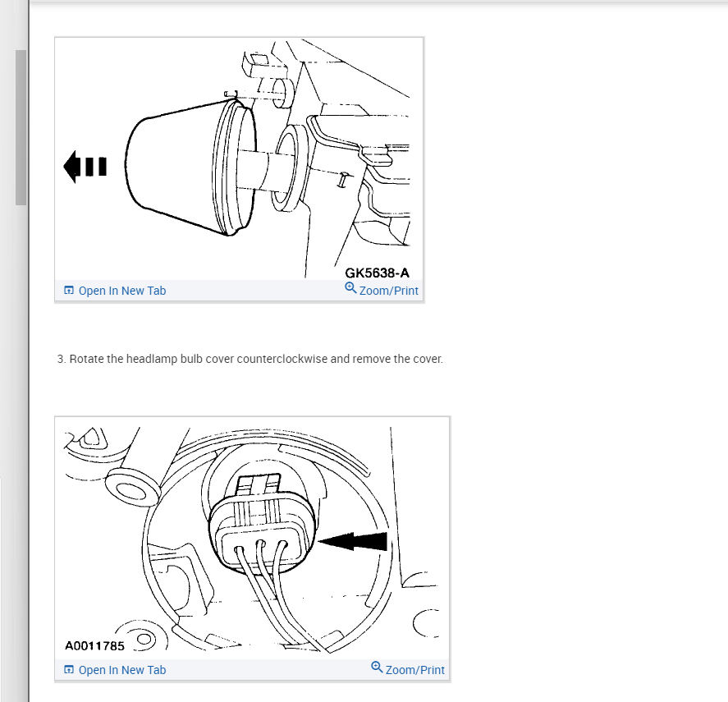Click the A0011785 image label
Viewport: 728px width, 702px height.
pos(94,646)
